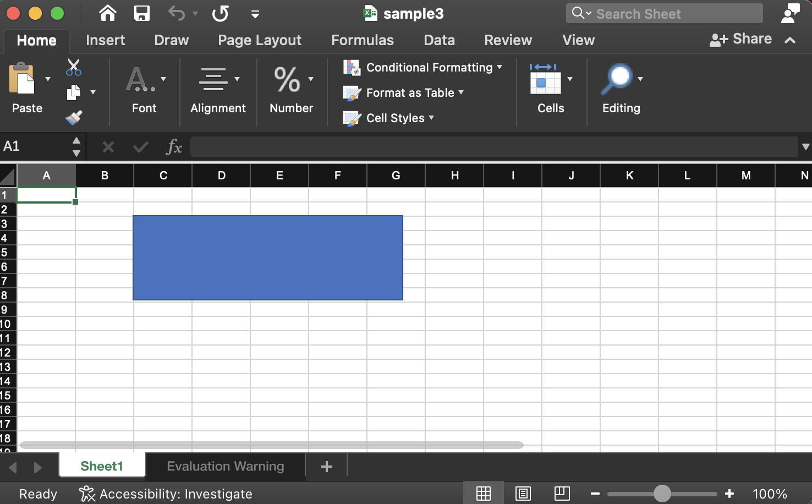Click the blue rectangle shape
Image resolution: width=812 pixels, height=504 pixels.
(x=268, y=258)
